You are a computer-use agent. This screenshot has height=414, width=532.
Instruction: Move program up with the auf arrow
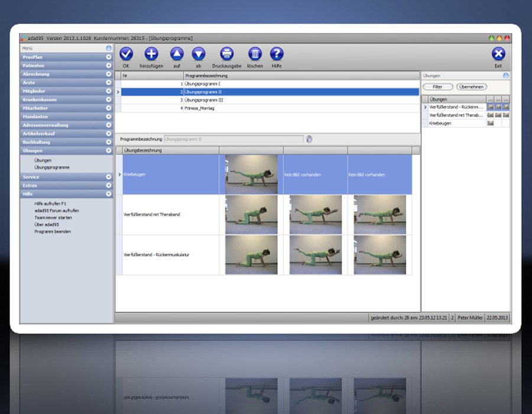(x=177, y=54)
